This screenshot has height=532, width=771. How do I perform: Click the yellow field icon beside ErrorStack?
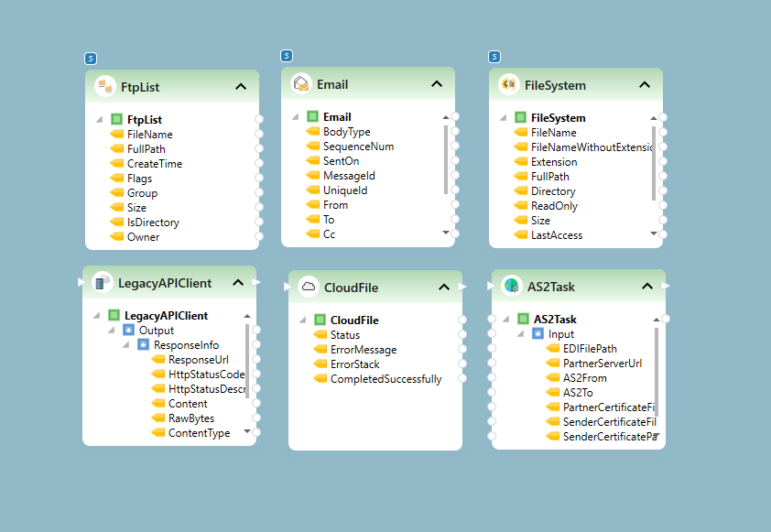point(320,364)
